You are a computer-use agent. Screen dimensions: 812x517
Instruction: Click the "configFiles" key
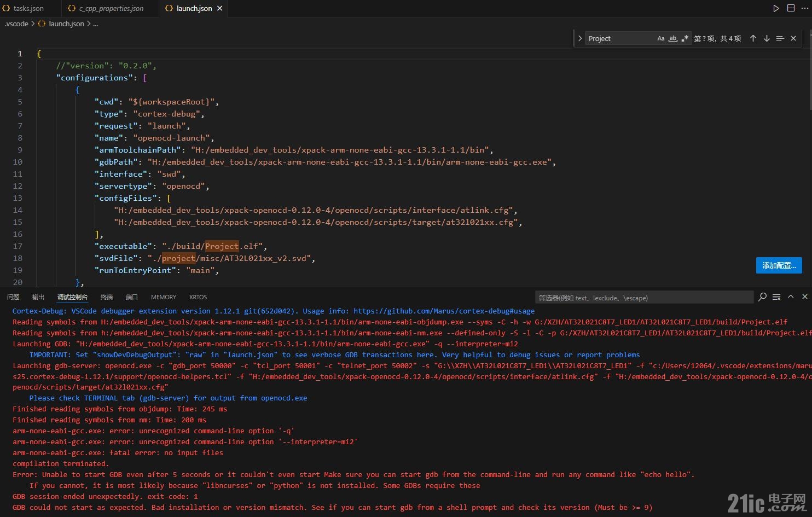(x=125, y=198)
